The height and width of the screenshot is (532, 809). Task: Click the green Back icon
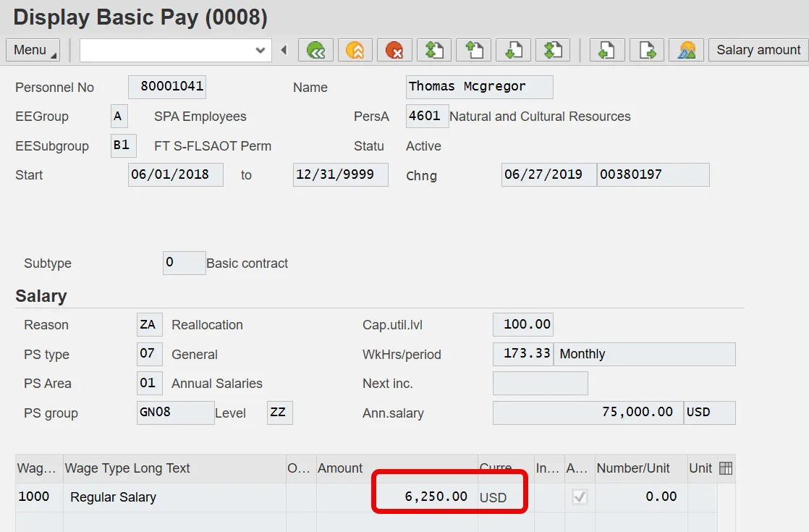[316, 50]
